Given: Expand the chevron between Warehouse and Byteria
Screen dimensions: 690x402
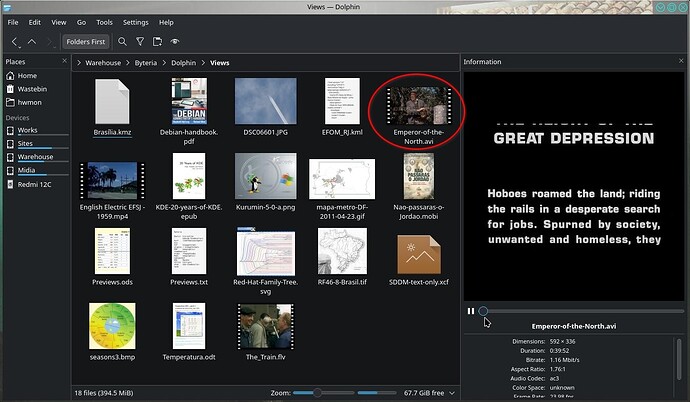Looking at the screenshot, I should pos(128,63).
